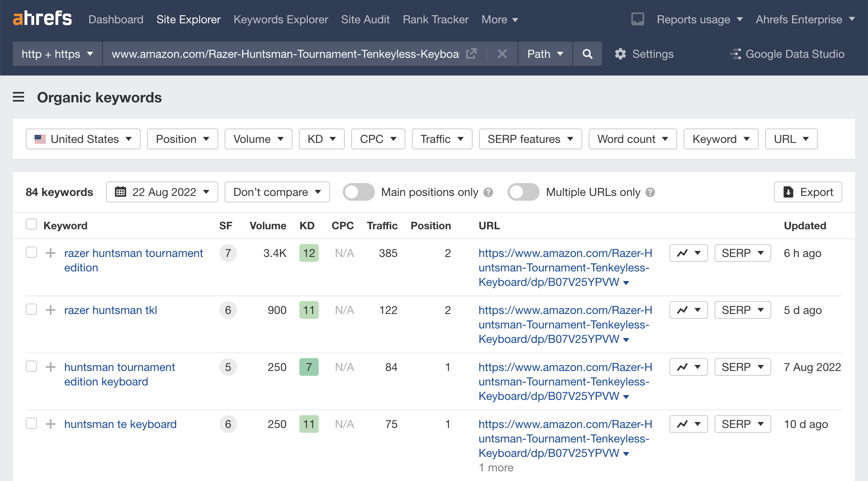
Task: Click help icon next to Multiple URLs only
Action: (650, 192)
